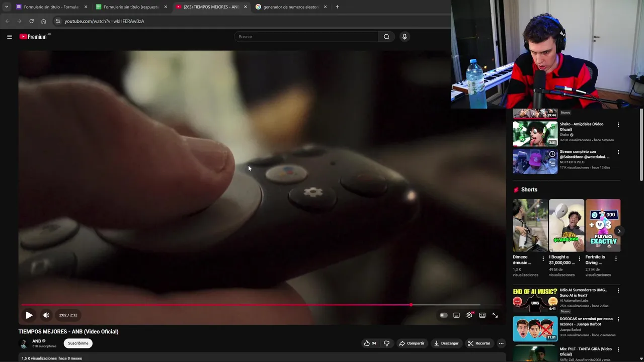
Task: Play the paused video
Action: (29, 315)
